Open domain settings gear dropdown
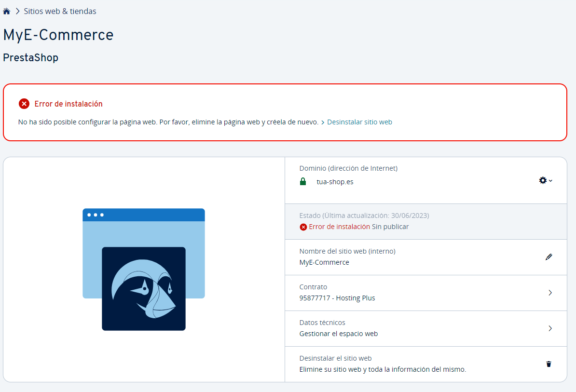Viewport: 576px width, 392px height. [x=546, y=180]
